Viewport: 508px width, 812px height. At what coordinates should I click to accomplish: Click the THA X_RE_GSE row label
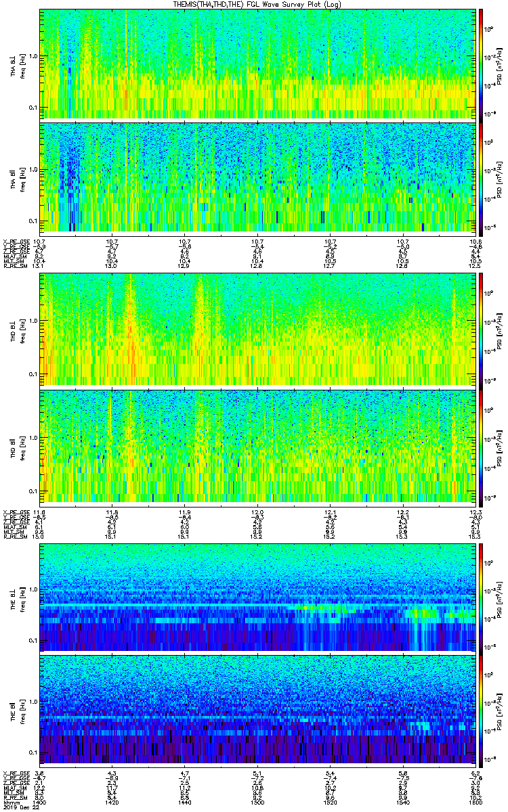[16, 241]
